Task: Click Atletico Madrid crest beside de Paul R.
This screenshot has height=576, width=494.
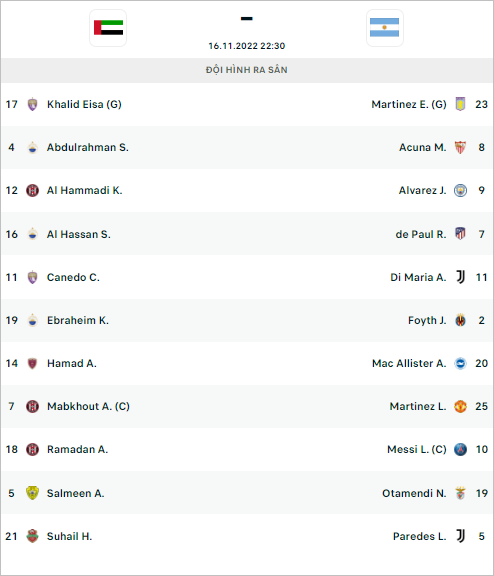Action: click(460, 234)
